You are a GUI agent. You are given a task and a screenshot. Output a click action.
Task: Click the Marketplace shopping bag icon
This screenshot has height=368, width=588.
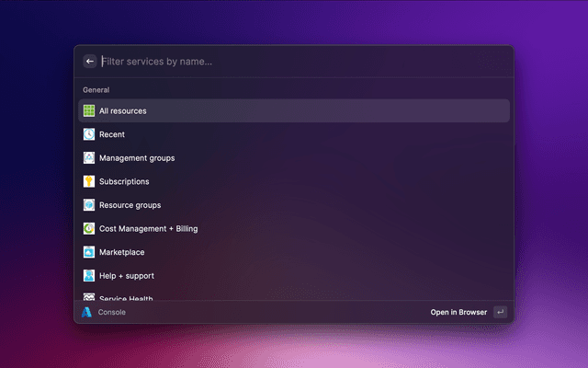pyautogui.click(x=89, y=252)
